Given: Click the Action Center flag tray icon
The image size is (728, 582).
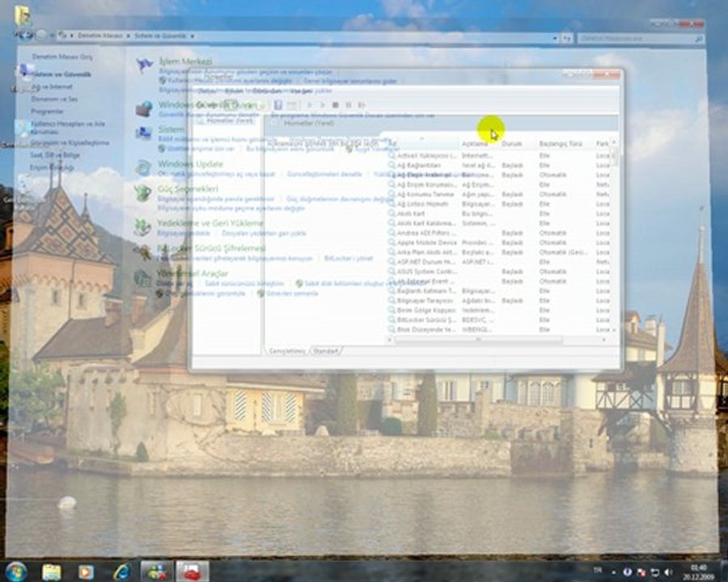Looking at the screenshot, I should pyautogui.click(x=641, y=571).
